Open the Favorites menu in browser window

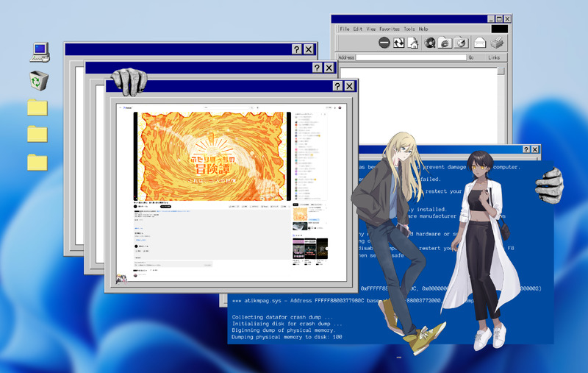click(390, 29)
